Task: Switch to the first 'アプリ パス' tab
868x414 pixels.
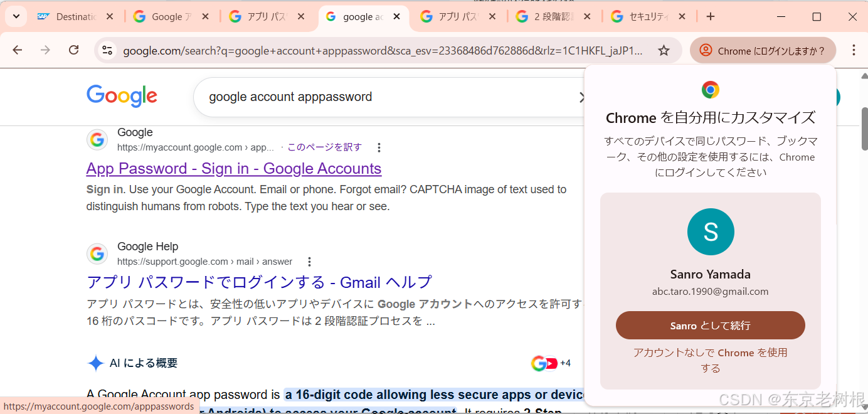Action: click(258, 17)
